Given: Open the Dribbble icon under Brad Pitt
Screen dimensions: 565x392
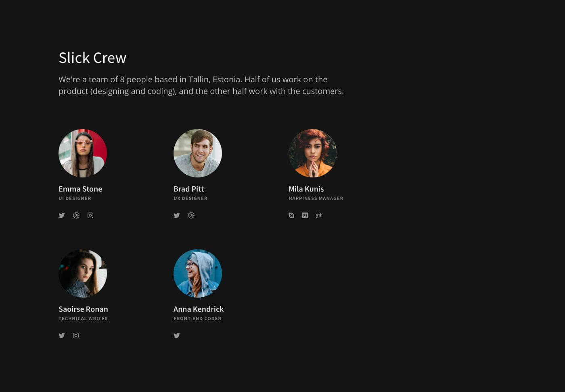Looking at the screenshot, I should click(x=191, y=215).
